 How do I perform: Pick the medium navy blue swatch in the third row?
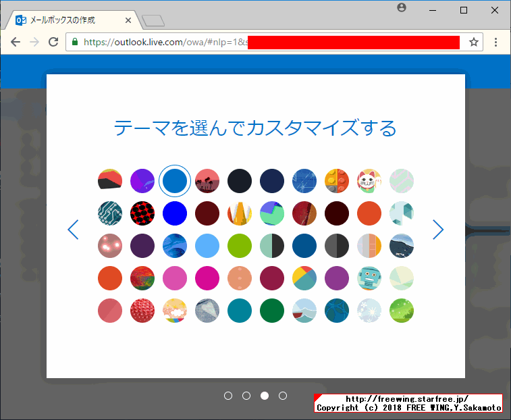point(304,246)
